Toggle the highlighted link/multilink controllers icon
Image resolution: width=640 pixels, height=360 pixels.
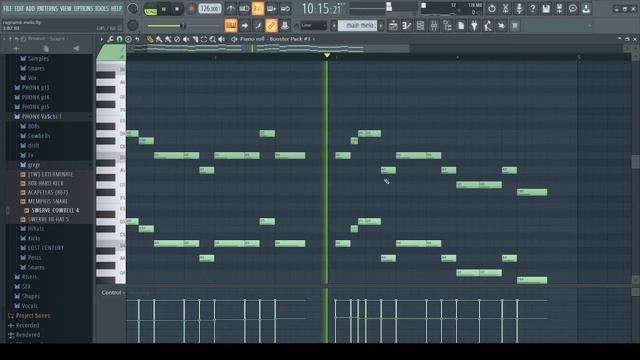(x=271, y=26)
